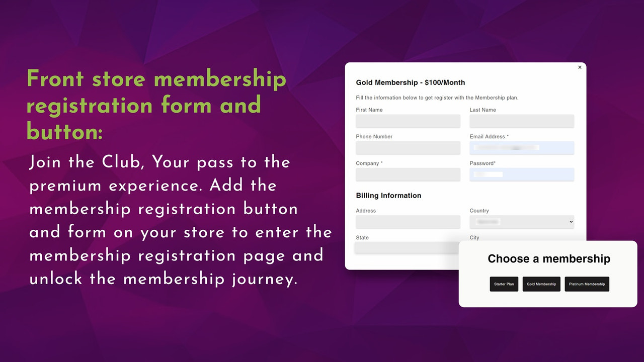Select the Starter Plan membership button
The width and height of the screenshot is (644, 362).
[x=504, y=284]
